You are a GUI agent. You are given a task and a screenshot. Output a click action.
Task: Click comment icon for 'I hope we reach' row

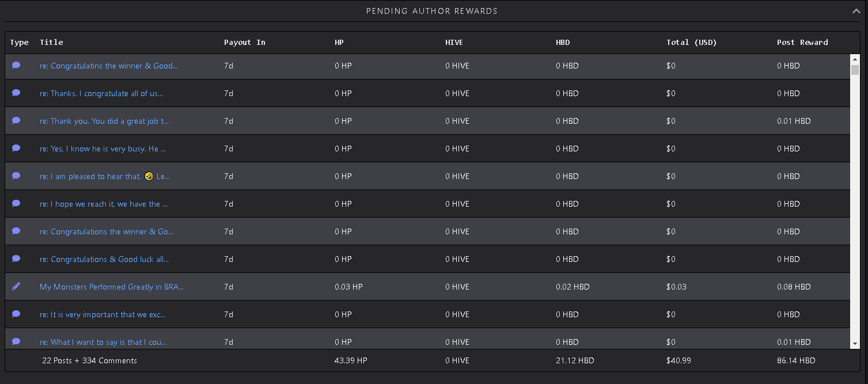[16, 203]
